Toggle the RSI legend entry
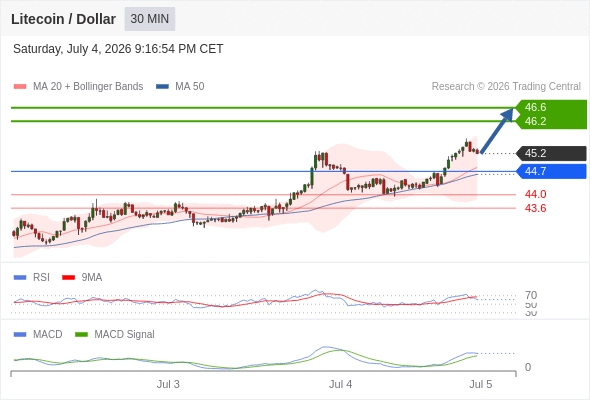 point(32,277)
